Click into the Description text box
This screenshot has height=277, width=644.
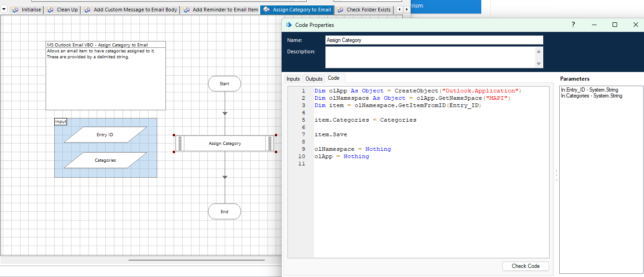pyautogui.click(x=431, y=57)
